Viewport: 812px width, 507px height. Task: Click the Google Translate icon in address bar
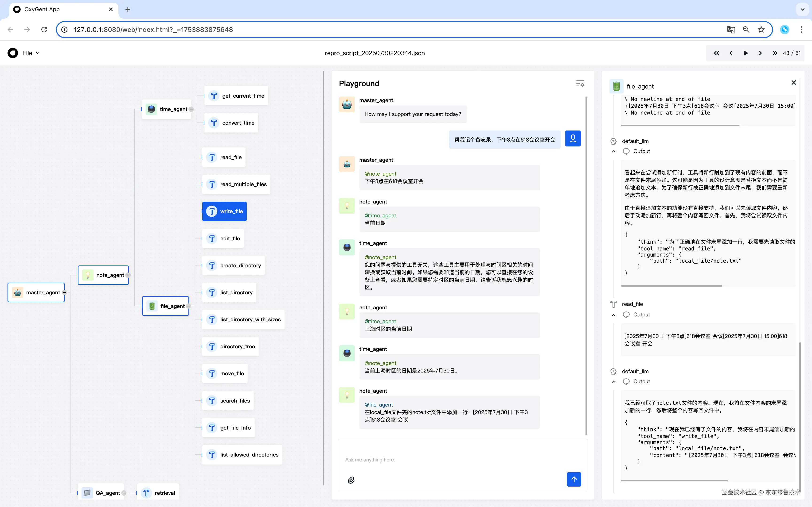[x=731, y=30]
